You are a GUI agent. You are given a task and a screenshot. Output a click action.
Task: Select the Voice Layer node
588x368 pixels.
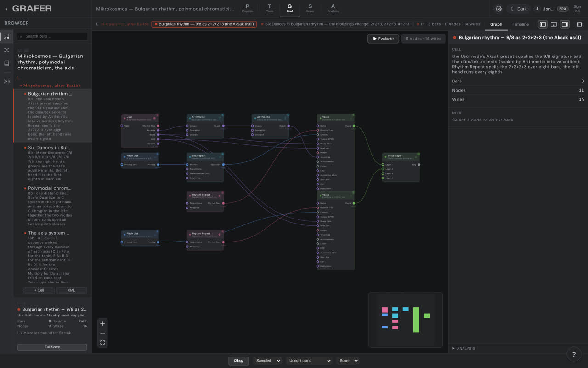pos(401,167)
